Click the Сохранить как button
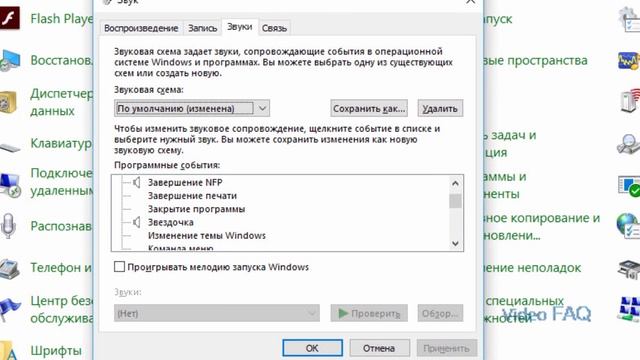This screenshot has height=360, width=640. 369,108
